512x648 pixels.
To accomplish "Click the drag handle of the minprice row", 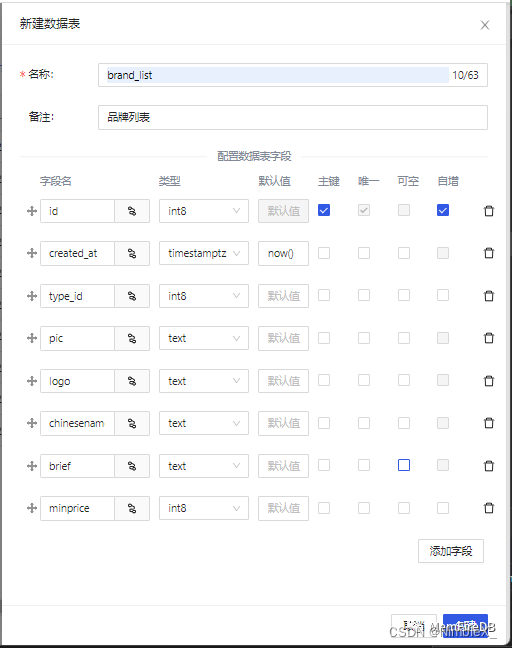I will pos(32,508).
